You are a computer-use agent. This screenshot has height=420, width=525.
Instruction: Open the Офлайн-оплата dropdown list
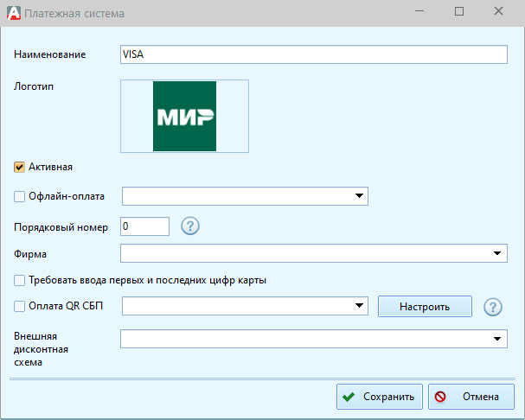359,196
